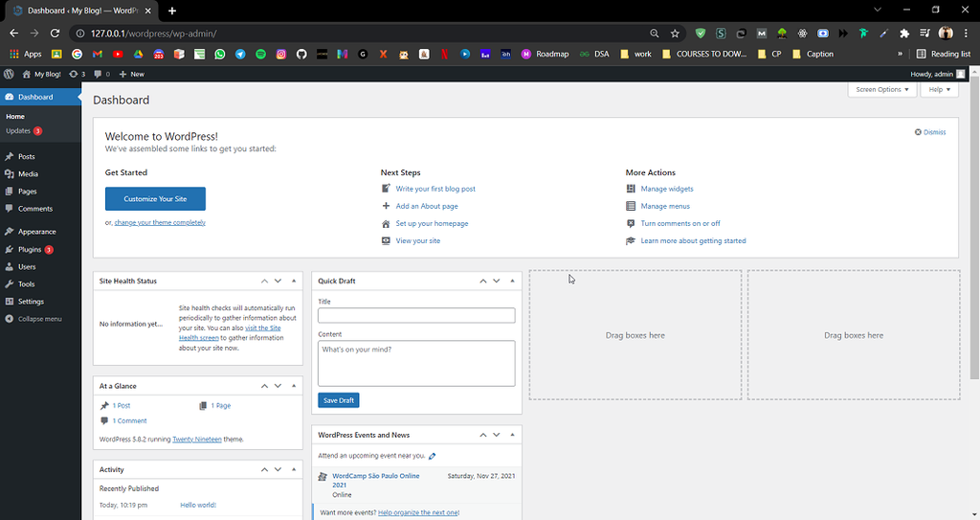This screenshot has height=520, width=980.
Task: Open the Reading list panel
Action: pyautogui.click(x=944, y=54)
